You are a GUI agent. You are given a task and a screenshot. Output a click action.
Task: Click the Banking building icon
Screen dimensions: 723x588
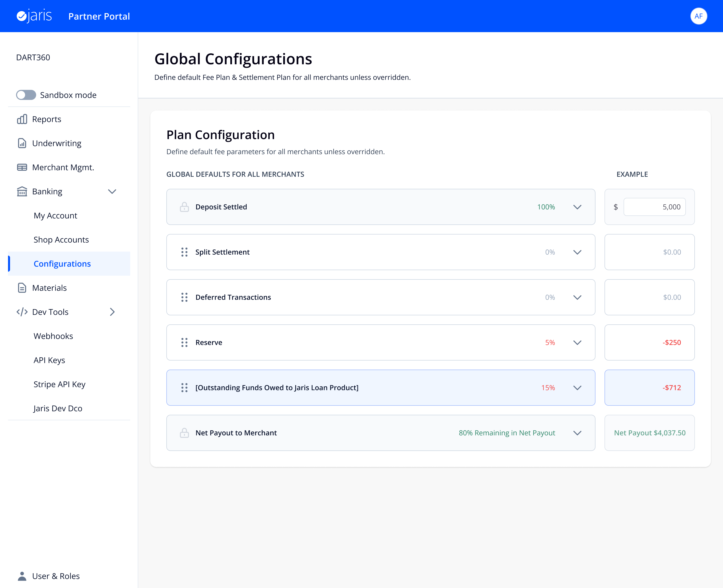(22, 191)
